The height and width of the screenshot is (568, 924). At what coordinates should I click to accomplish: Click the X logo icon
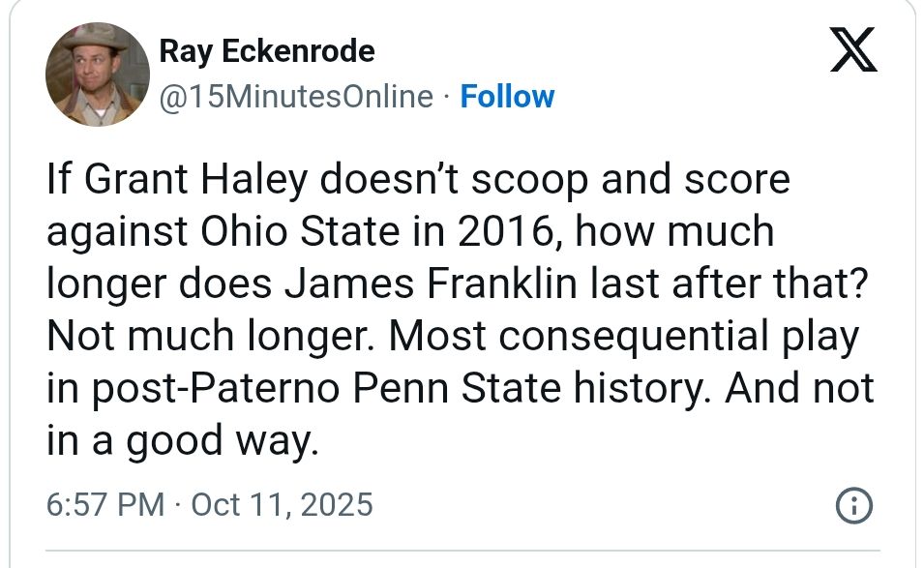click(x=853, y=49)
